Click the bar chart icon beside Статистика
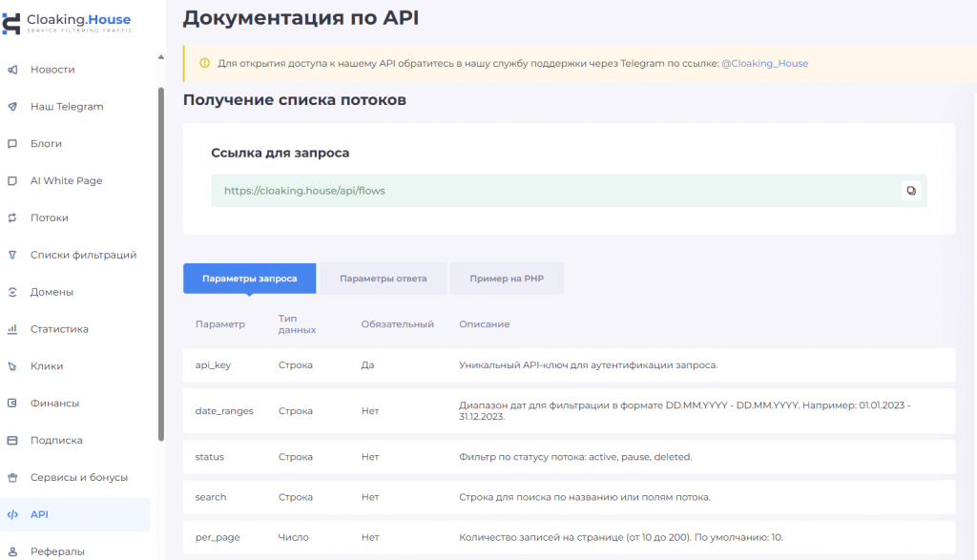Screen dimensions: 977x560 coord(12,329)
